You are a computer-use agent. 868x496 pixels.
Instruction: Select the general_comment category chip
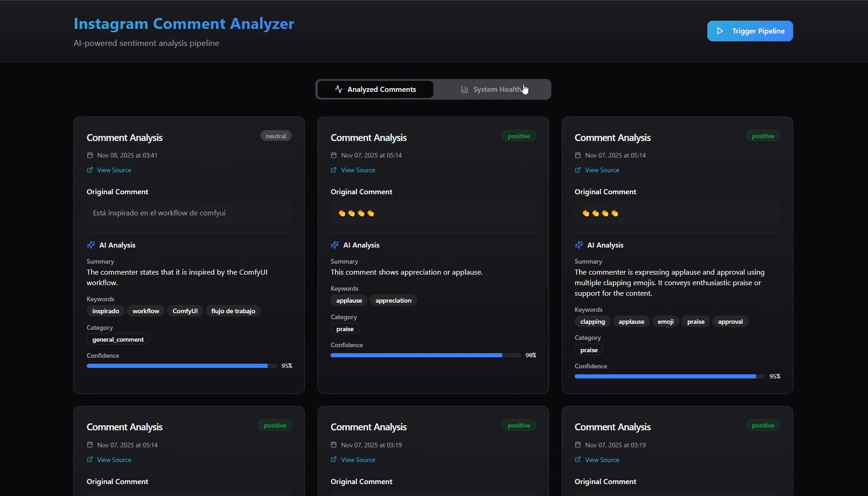tap(117, 339)
